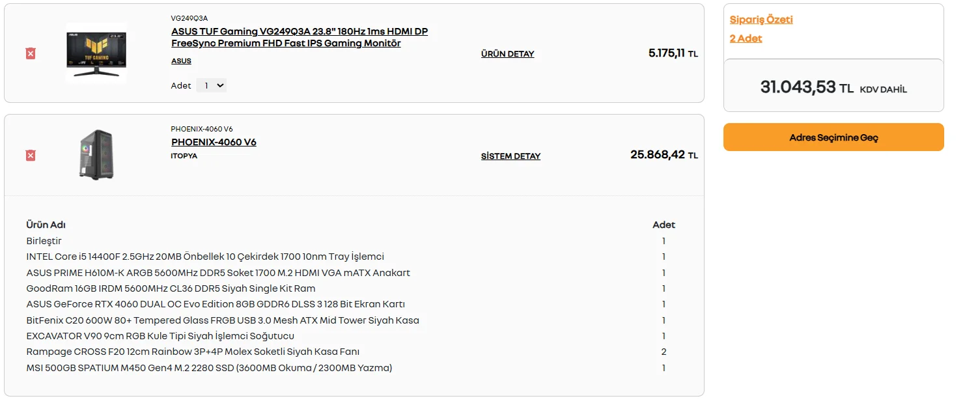Click the 2 Adet link in summary
980x405 pixels.
coord(746,38)
